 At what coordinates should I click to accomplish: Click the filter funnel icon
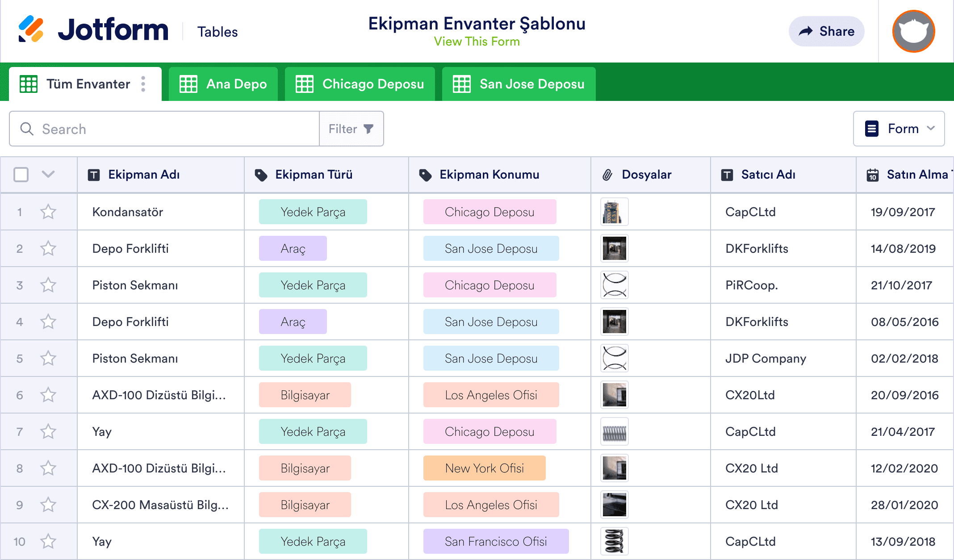(x=368, y=129)
